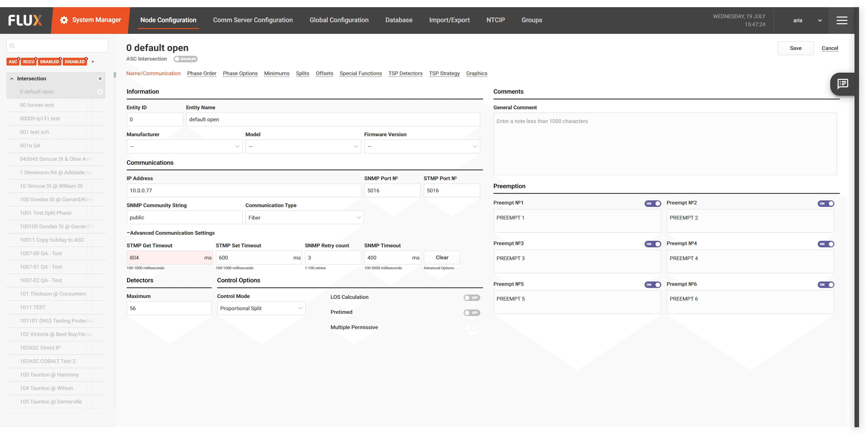Collapse the Intersection tree section
Screen dimensions: 868x438
(12, 79)
